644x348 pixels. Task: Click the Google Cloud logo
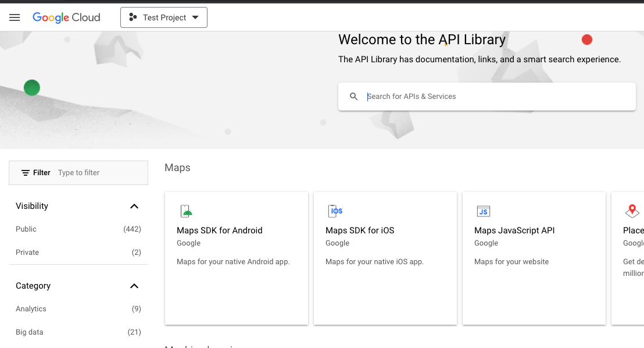coord(66,17)
